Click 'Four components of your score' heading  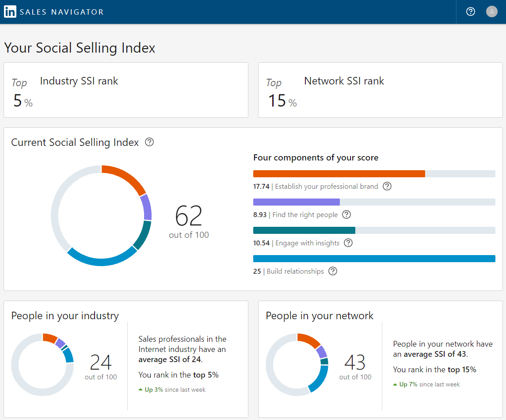point(316,157)
